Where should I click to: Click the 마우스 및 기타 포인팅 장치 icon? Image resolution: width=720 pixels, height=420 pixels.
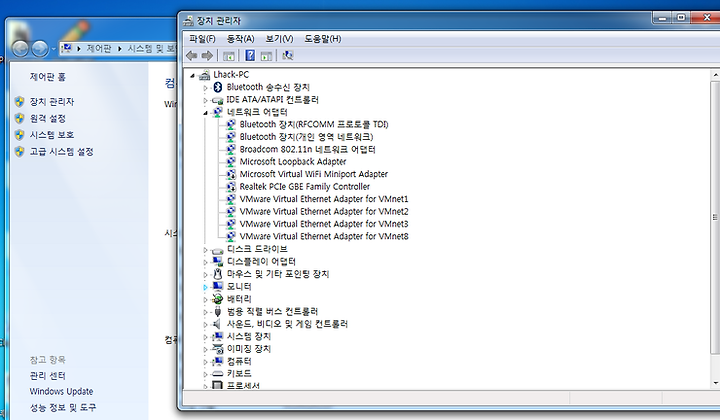[218, 274]
